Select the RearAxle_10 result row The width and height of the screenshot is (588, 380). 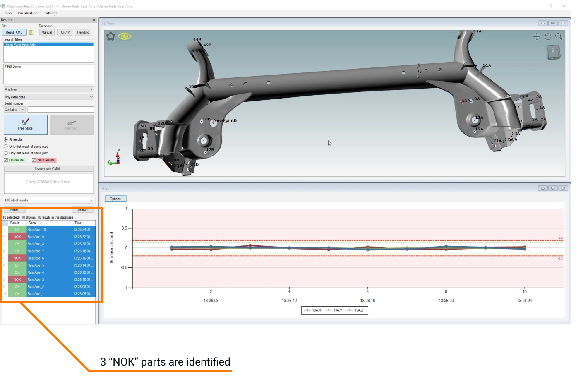(49, 230)
